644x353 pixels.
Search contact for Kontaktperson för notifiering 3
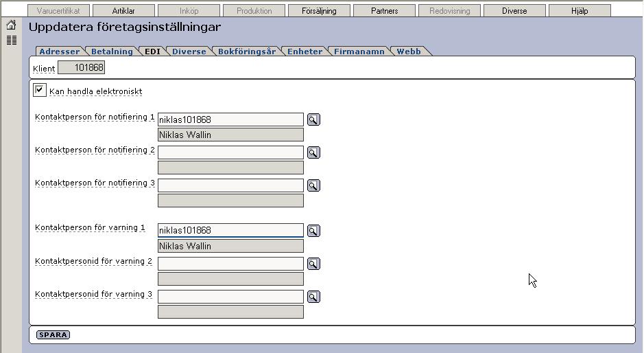(x=313, y=185)
